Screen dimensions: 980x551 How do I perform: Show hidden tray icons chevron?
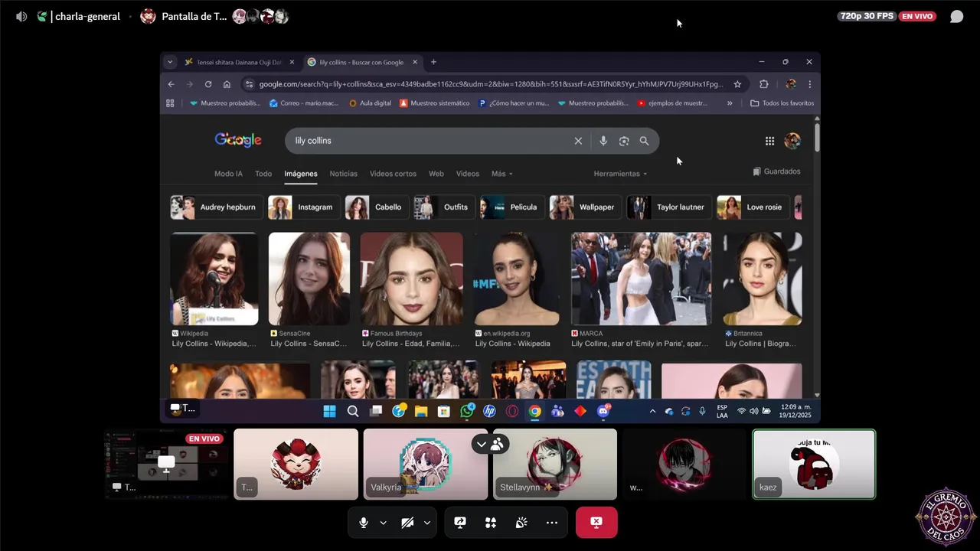point(652,411)
